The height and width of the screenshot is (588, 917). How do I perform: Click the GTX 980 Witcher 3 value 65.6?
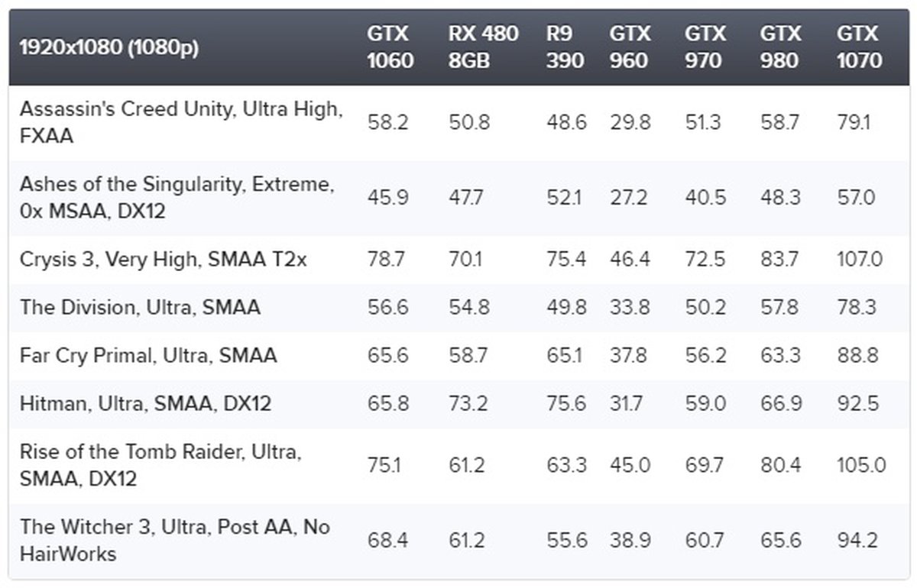pos(779,541)
